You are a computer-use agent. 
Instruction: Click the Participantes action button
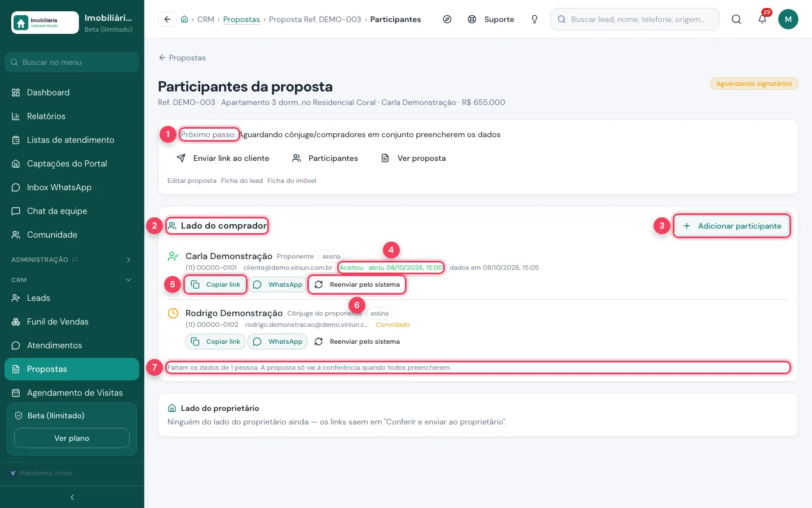(x=325, y=158)
